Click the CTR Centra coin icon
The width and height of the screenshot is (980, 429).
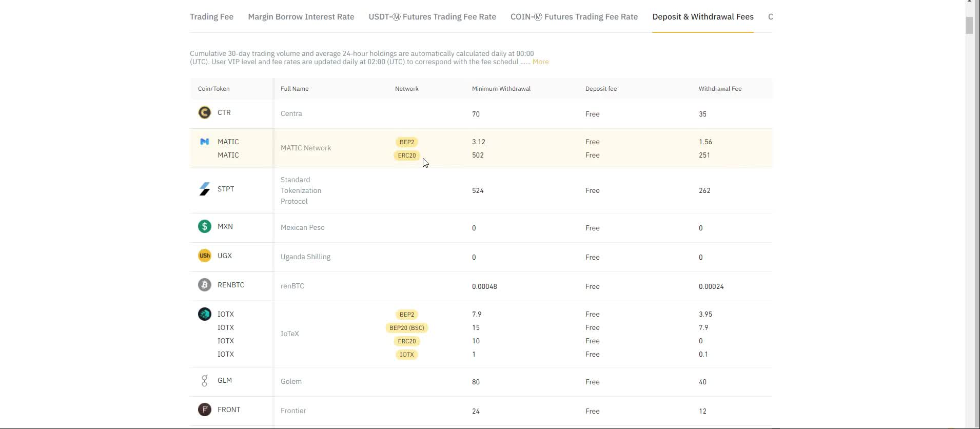tap(205, 112)
